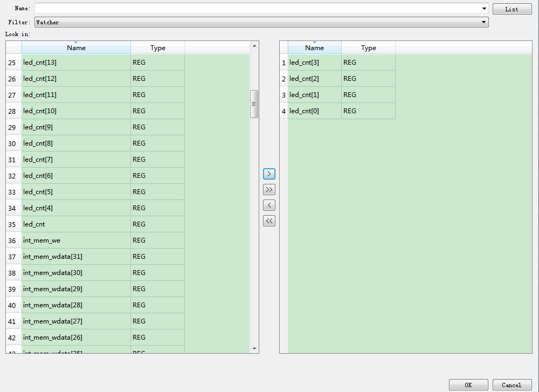Click the double right arrow add-all button
539x392 pixels.
click(x=269, y=190)
